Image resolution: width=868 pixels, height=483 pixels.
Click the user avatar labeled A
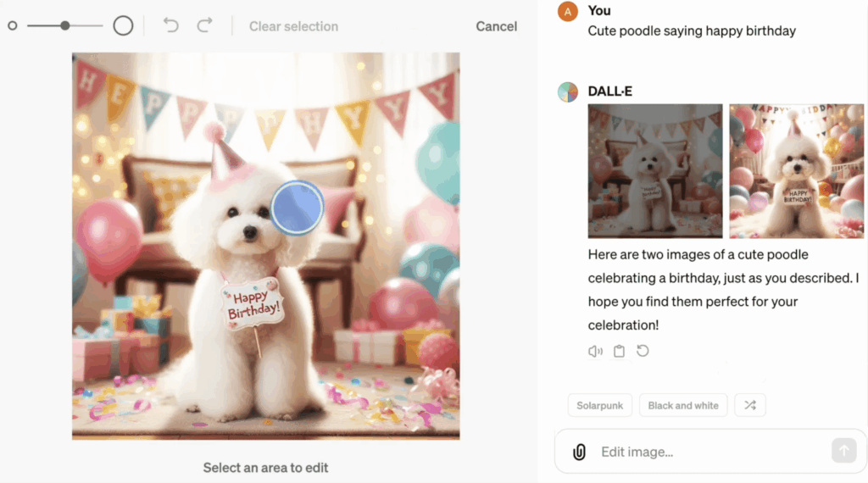[567, 11]
